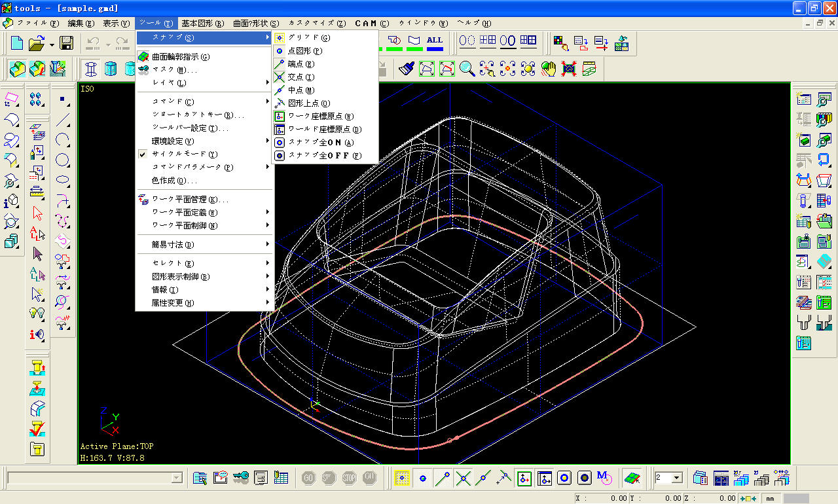
Task: Select the pan hand tool
Action: coord(549,68)
